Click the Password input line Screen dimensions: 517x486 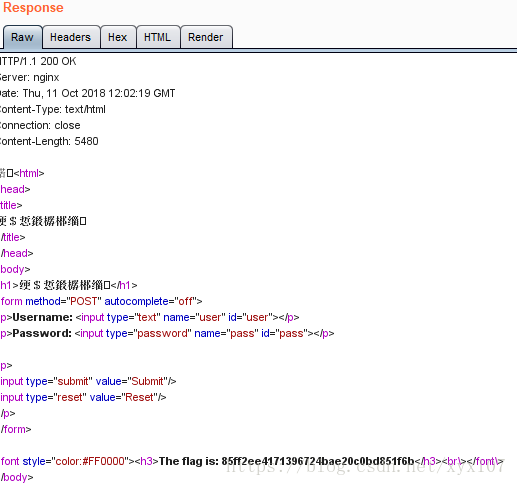click(x=167, y=333)
